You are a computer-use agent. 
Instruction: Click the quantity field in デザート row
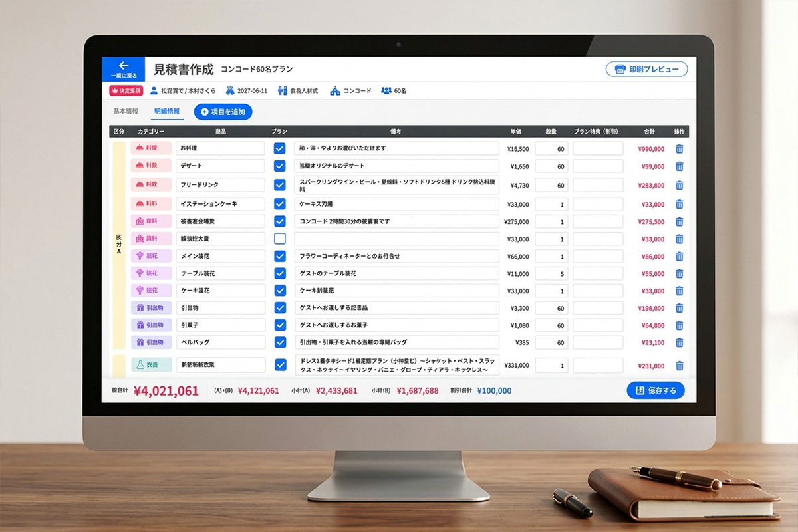[551, 166]
